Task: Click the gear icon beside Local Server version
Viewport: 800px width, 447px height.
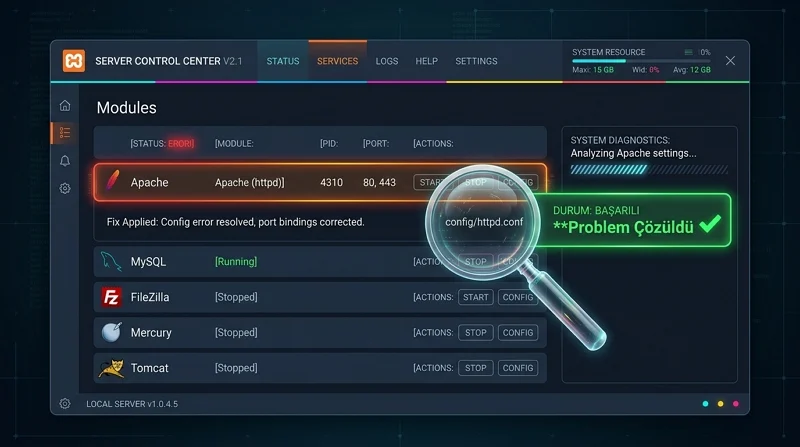Action: coord(65,404)
